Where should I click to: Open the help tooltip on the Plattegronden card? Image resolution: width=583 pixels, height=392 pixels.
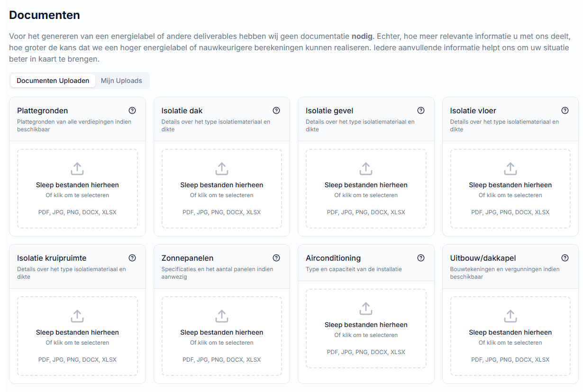pos(132,110)
